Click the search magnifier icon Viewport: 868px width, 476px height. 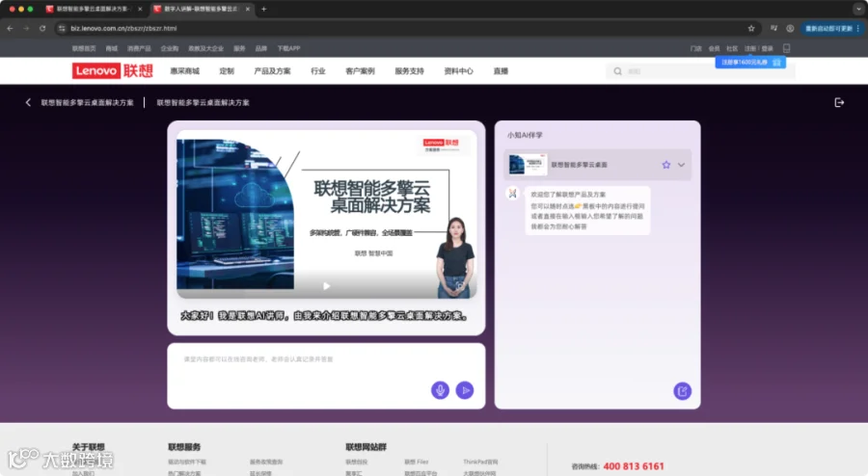(618, 71)
